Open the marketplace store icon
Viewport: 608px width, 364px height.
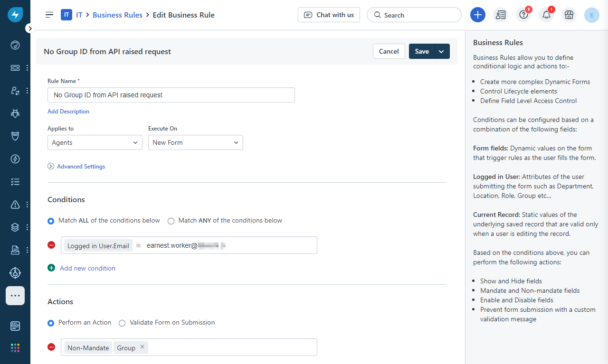click(569, 15)
